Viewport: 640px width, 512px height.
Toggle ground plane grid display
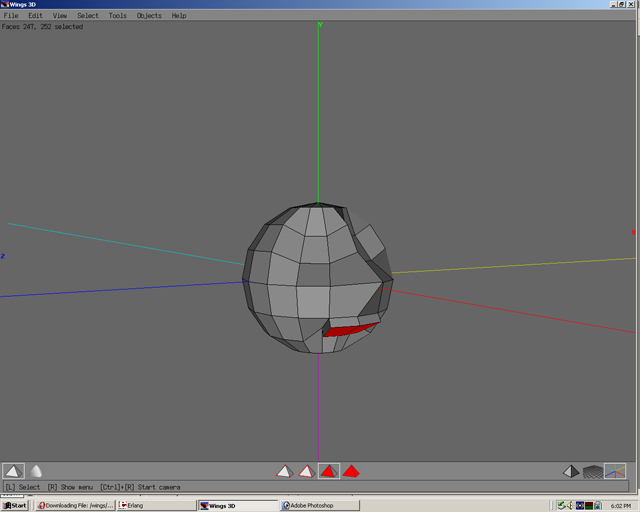click(x=593, y=471)
